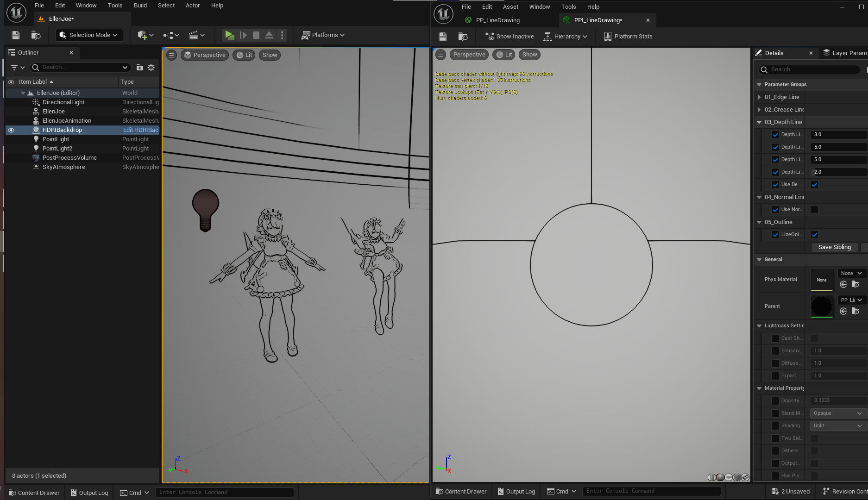Viewport: 868px width, 500px height.
Task: Open the Asset menu in material editor
Action: (510, 7)
